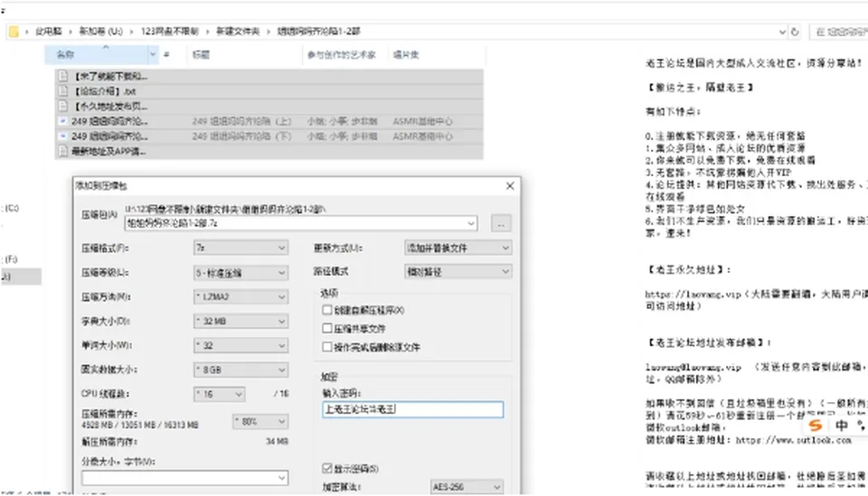Click the 123 network disk breadcrumb segment
Image resolution: width=868 pixels, height=496 pixels.
pos(169,32)
